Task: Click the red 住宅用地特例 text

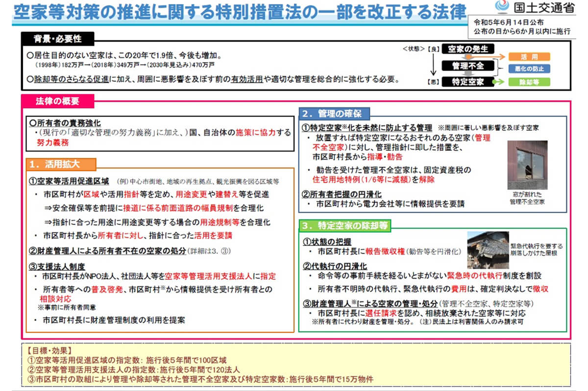Action: click(x=334, y=180)
